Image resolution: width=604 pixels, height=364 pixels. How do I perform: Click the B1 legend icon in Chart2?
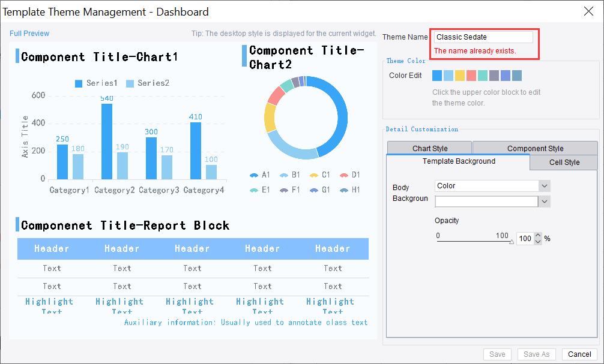[x=284, y=176]
